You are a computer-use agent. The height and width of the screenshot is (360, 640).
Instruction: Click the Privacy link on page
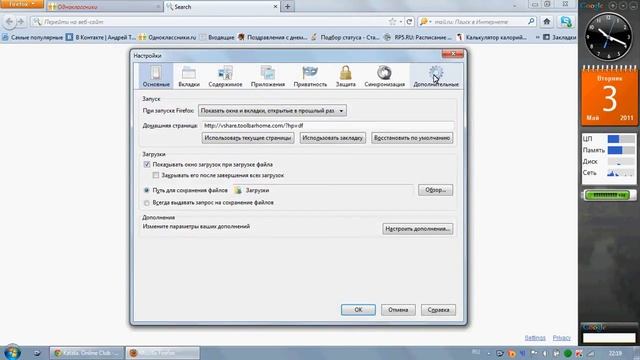tap(562, 338)
